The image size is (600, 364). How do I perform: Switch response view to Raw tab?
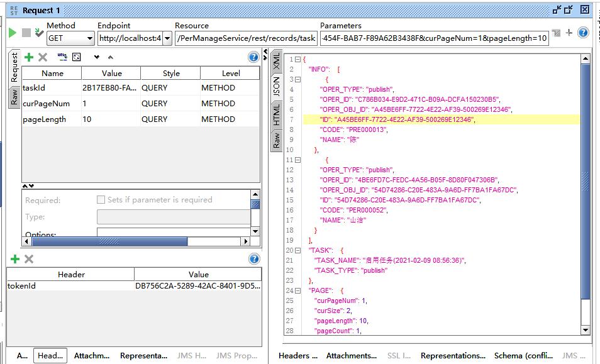(276, 140)
